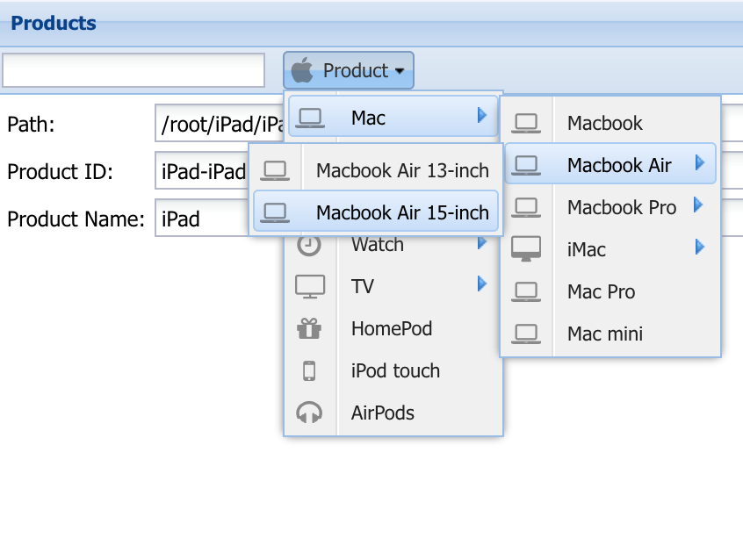The width and height of the screenshot is (743, 560).
Task: Click the monitor icon beside TV
Action: click(310, 287)
